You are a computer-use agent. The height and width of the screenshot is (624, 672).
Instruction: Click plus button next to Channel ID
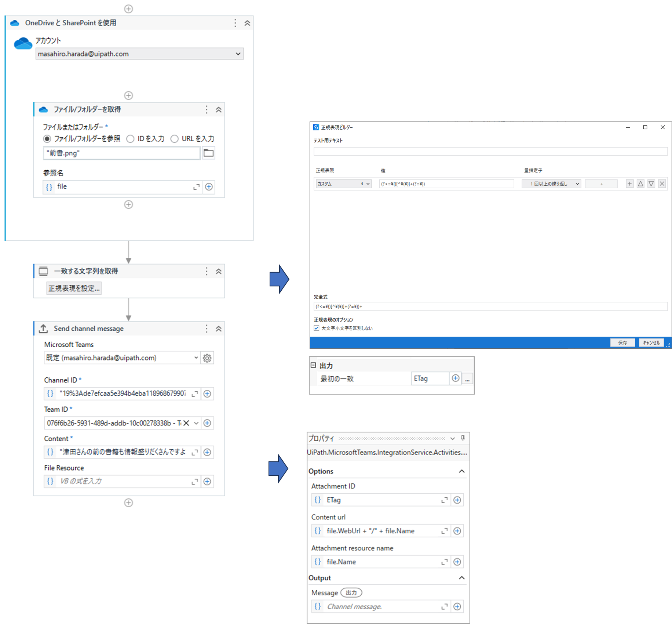point(207,393)
